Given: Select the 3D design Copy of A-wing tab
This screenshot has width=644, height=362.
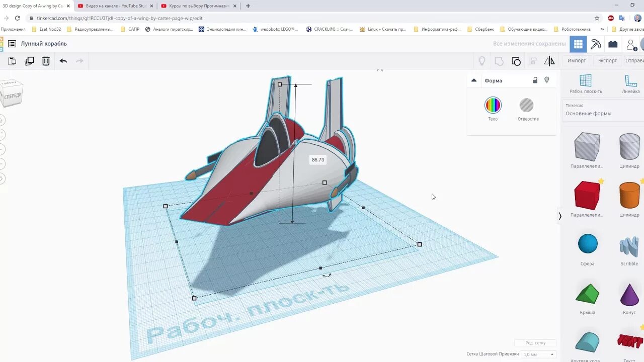Looking at the screenshot, I should [x=35, y=6].
